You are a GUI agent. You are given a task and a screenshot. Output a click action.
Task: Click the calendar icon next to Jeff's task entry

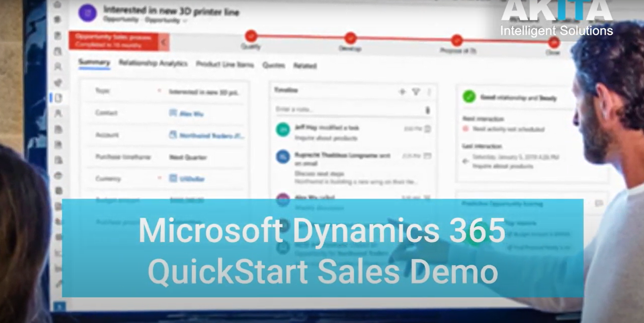tap(428, 129)
